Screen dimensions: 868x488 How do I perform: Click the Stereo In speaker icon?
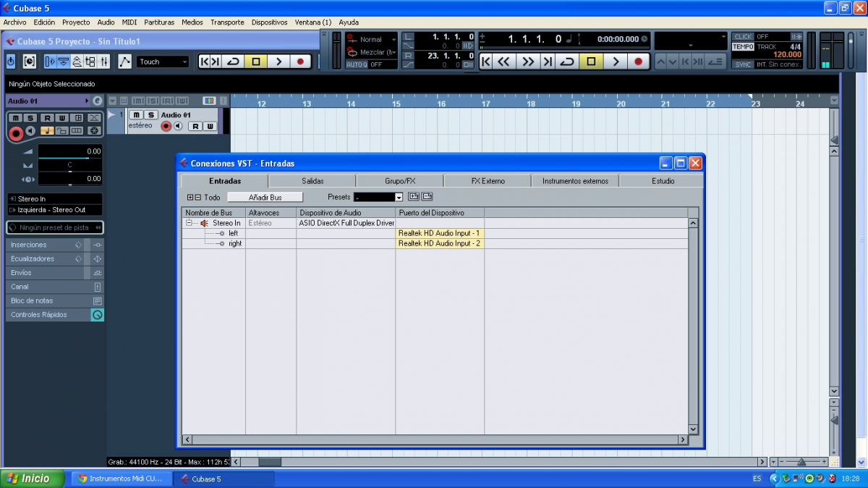(204, 223)
